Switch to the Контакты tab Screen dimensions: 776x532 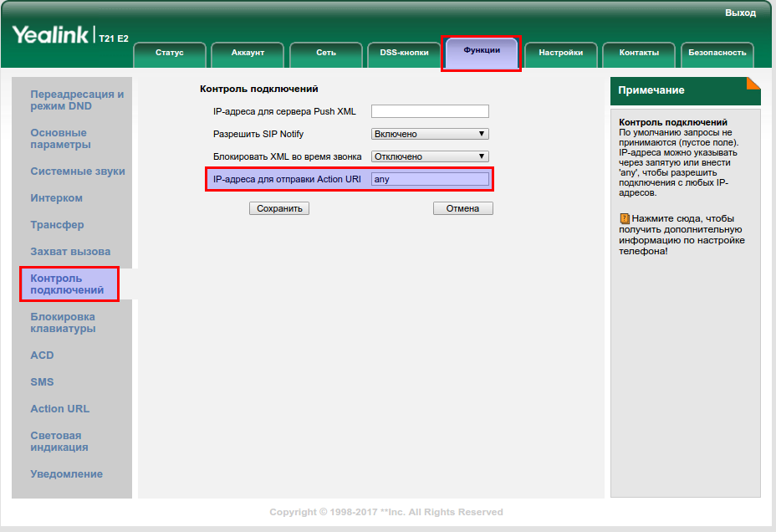[x=639, y=53]
